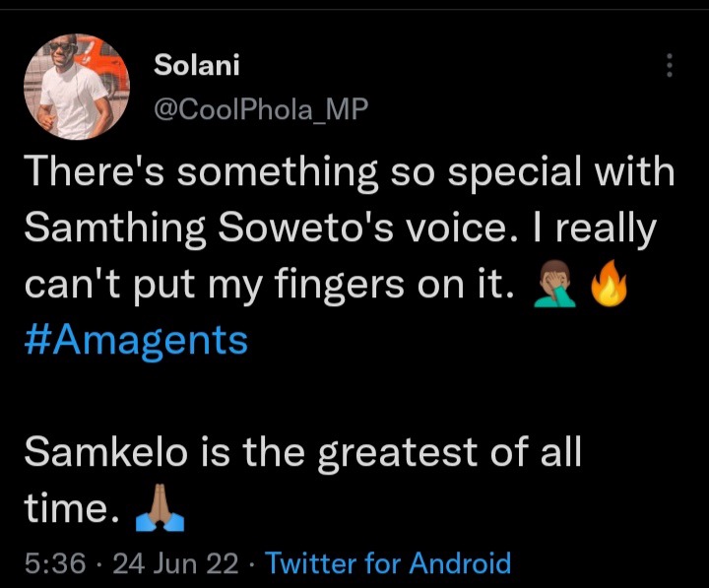The height and width of the screenshot is (588, 709).
Task: Click the word greatest in the tweet
Action: tap(398, 454)
